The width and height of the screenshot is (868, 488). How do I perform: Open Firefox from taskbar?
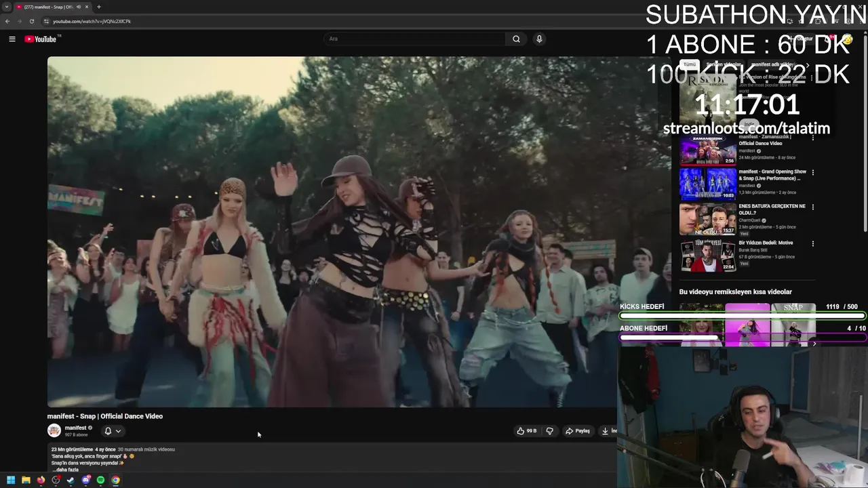pyautogui.click(x=41, y=480)
